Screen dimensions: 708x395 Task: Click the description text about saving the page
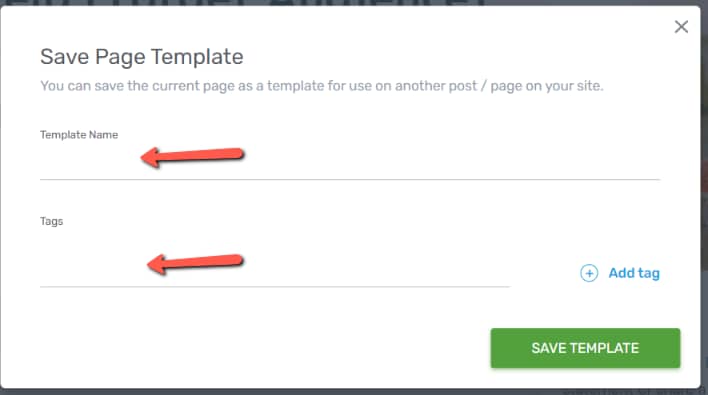(321, 86)
